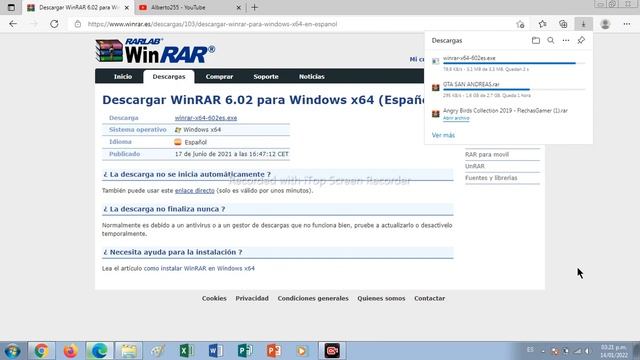This screenshot has width=640, height=360.
Task: Select winrar-x64-602es.exe download entry
Action: 509,64
